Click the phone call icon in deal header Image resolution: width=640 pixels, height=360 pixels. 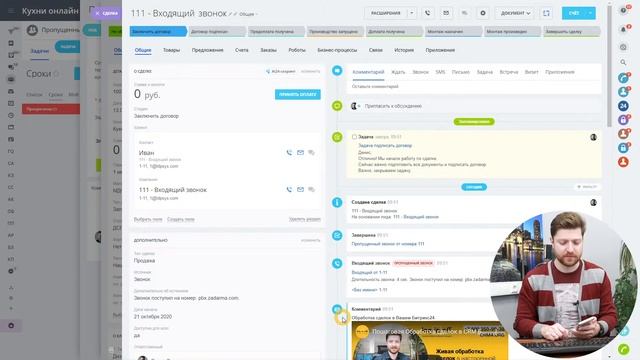[427, 13]
